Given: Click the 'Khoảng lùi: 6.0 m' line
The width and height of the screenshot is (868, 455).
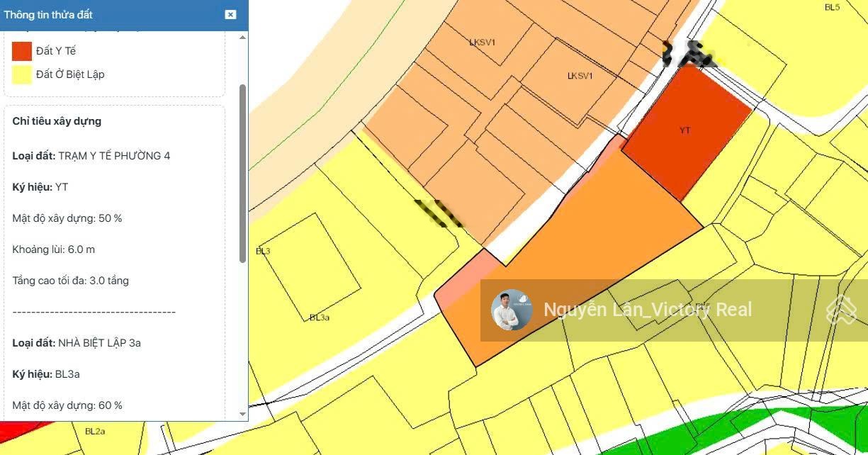Looking at the screenshot, I should tap(54, 249).
